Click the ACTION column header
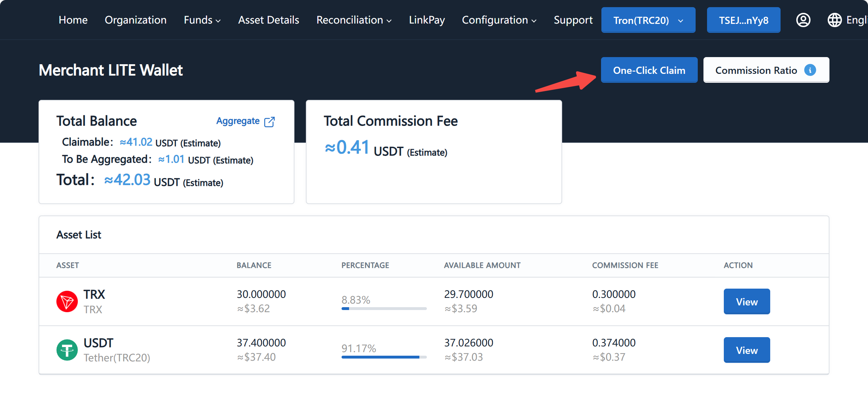The width and height of the screenshot is (868, 401). 738,265
